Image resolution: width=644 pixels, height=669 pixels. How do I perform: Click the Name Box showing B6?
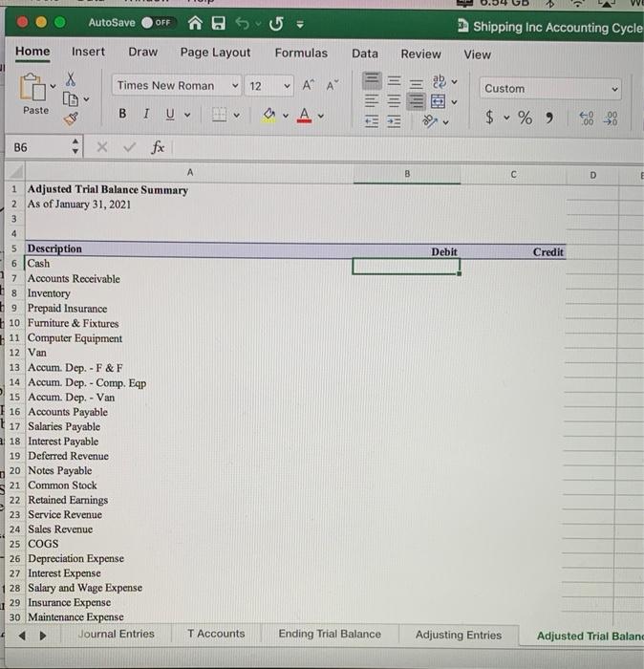coord(38,147)
